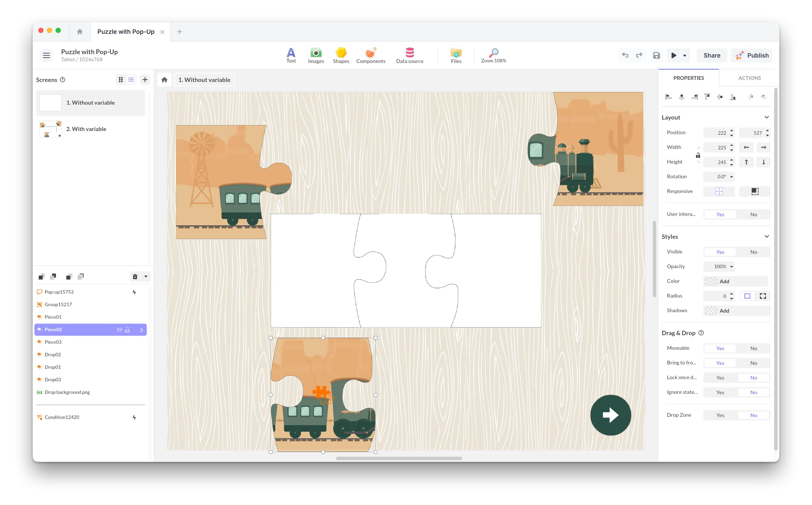The image size is (812, 505).
Task: Set Visible to No
Action: click(753, 252)
